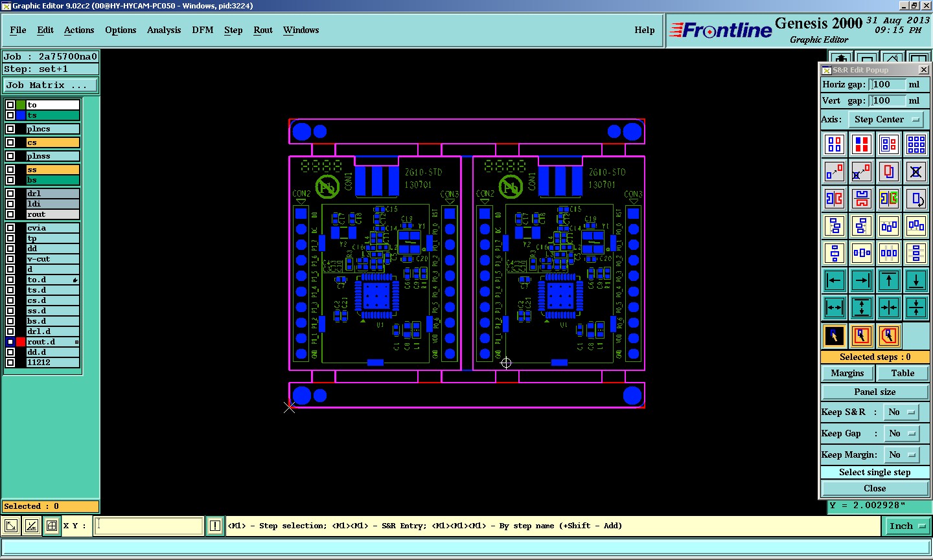
Task: Click the snap left arrow icon
Action: (x=835, y=280)
